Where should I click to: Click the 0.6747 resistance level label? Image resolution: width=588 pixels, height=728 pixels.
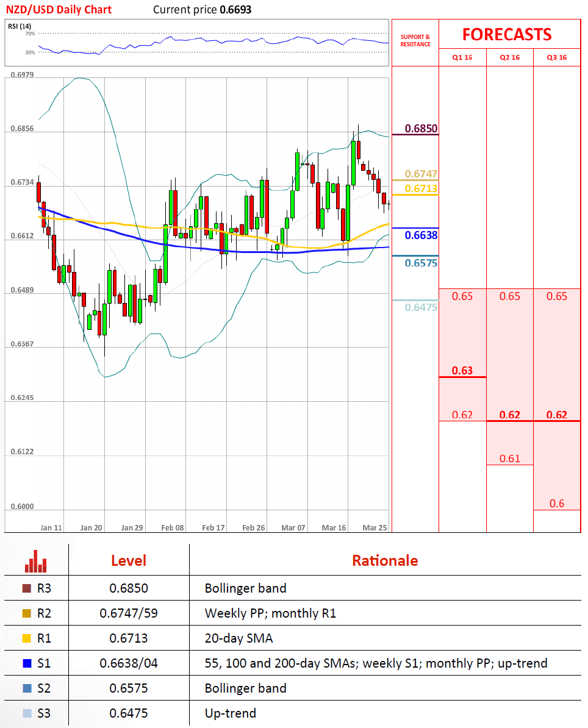tap(421, 174)
